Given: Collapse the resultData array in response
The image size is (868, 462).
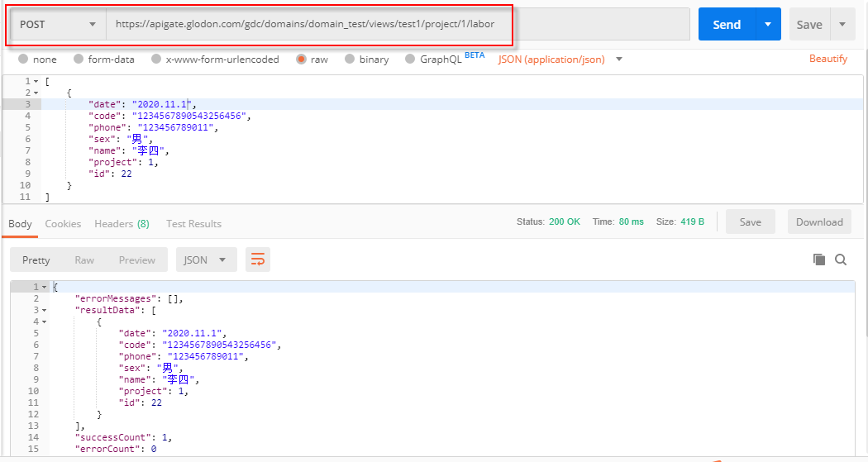Looking at the screenshot, I should point(45,310).
